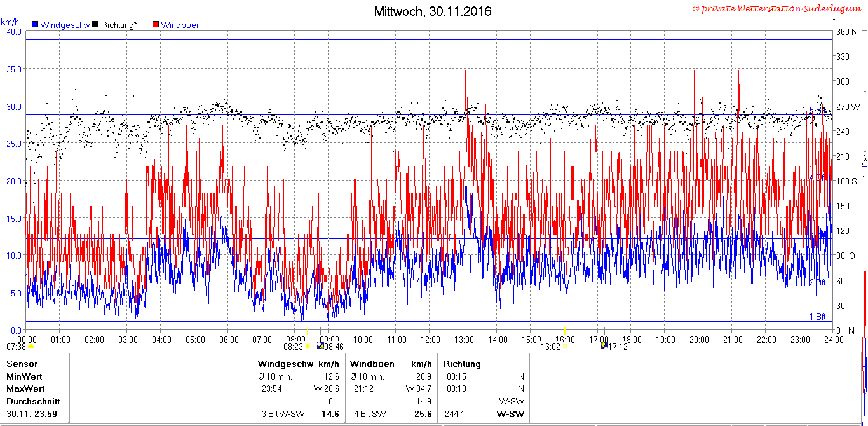Screen dimensions: 868x426
Task: Select the Windböen legend label
Action: point(181,25)
